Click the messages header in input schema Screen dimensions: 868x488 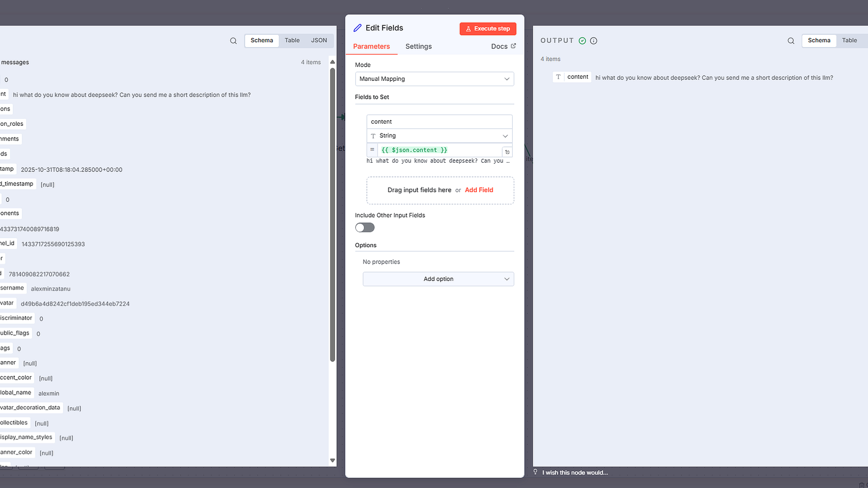[15, 62]
